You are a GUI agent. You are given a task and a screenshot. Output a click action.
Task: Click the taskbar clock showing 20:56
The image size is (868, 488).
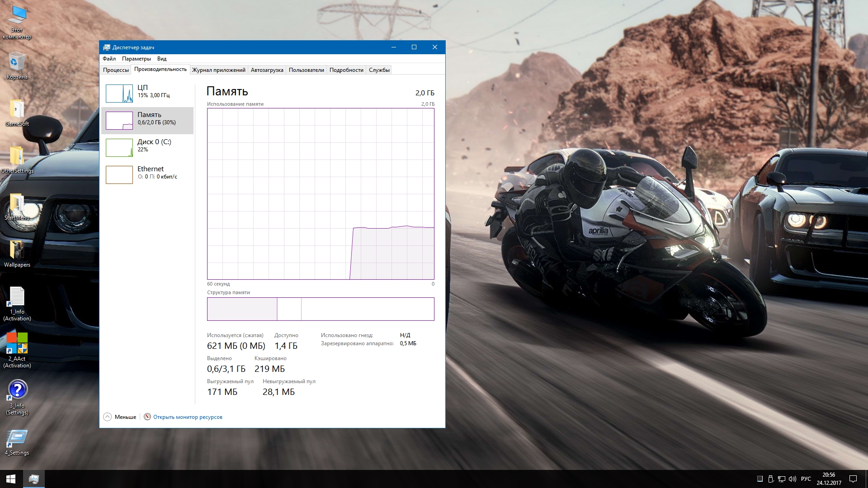829,479
